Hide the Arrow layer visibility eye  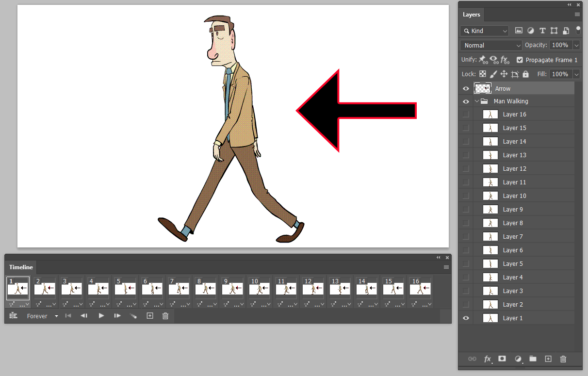[466, 88]
